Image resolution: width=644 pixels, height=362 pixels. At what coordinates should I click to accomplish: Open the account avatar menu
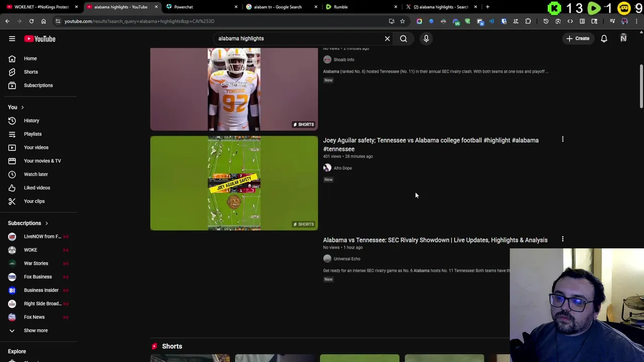(623, 38)
